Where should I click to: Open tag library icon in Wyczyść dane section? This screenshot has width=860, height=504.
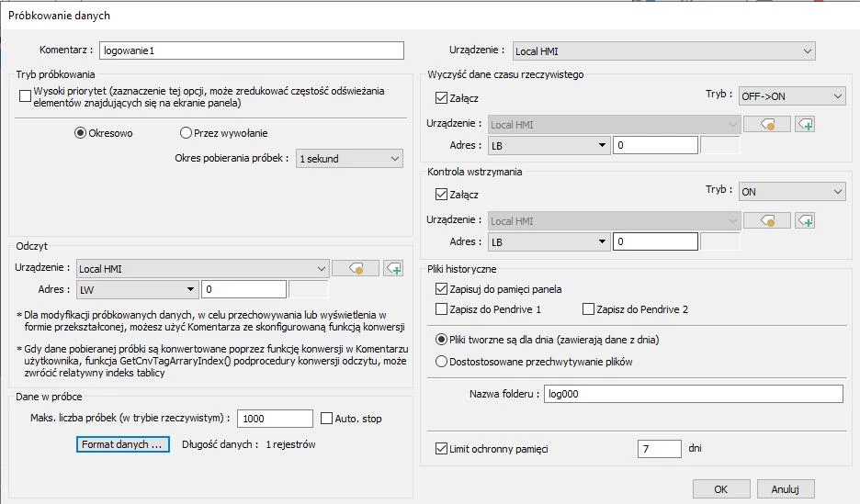pos(766,124)
